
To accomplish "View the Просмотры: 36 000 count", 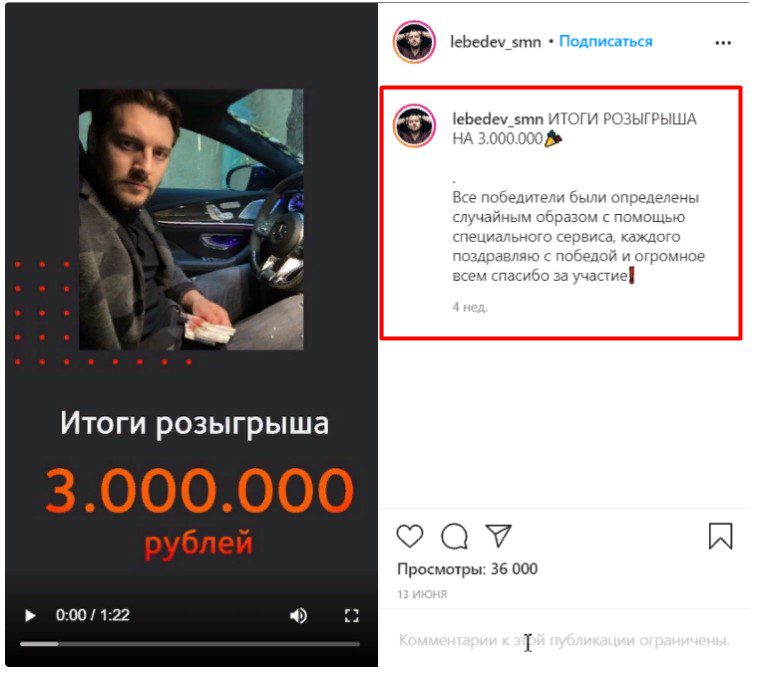I will coord(467,569).
